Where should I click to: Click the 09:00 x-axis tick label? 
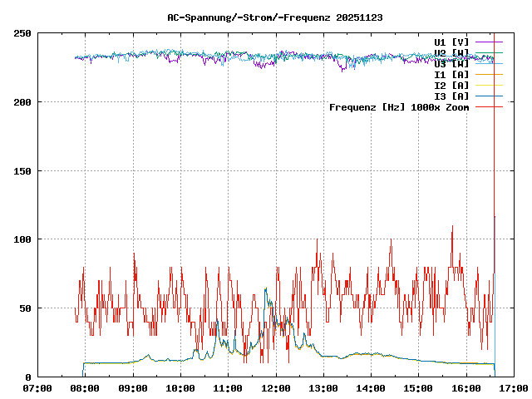[133, 388]
